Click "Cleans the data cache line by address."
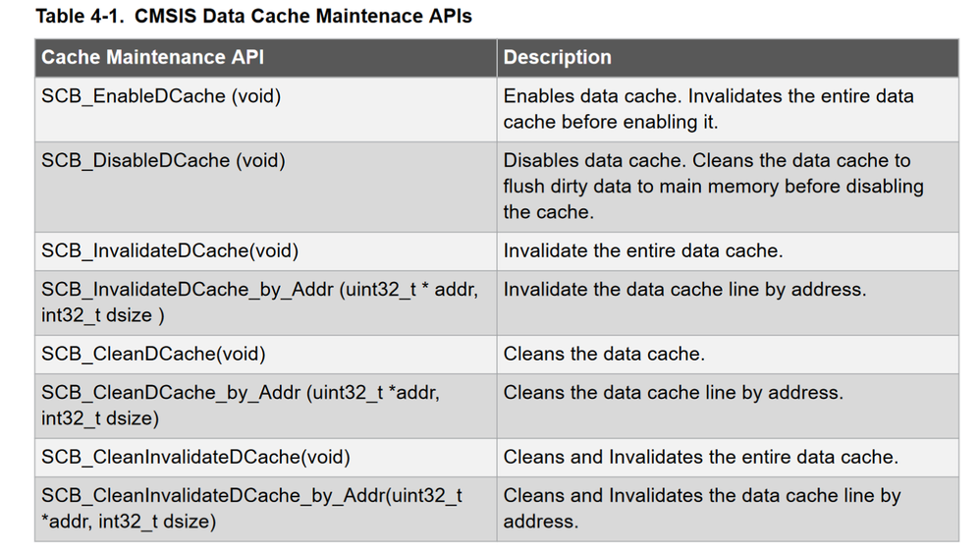 [x=673, y=393]
